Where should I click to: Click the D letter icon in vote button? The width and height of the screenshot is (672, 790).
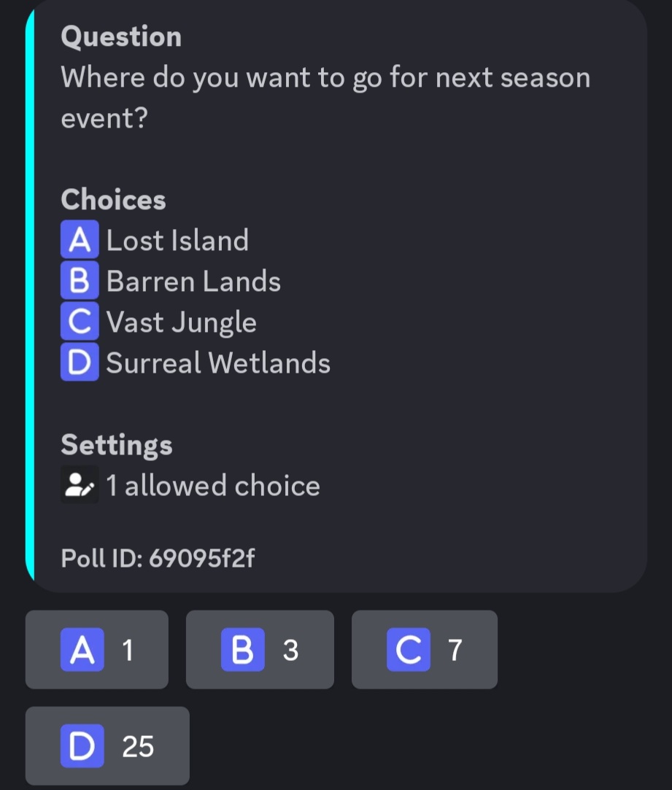(82, 746)
